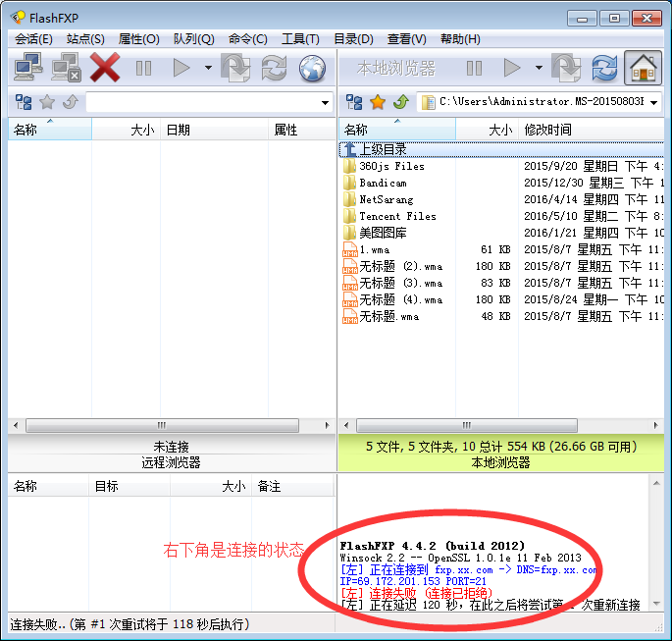Click the remote pane horizontal scrollbar thumb
Screen dimensions: 672x641
pos(162,425)
